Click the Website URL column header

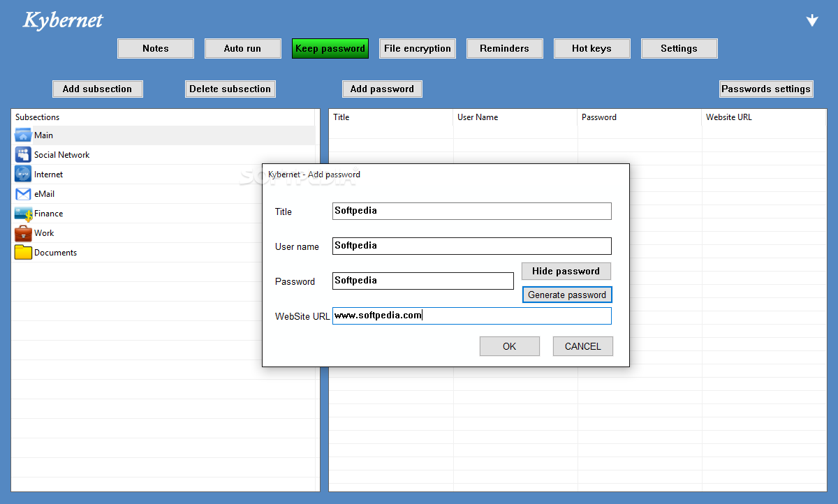[x=764, y=117]
